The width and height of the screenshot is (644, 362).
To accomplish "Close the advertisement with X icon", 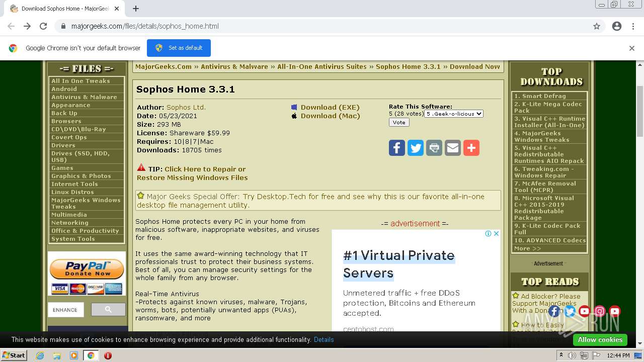I will click(x=496, y=234).
